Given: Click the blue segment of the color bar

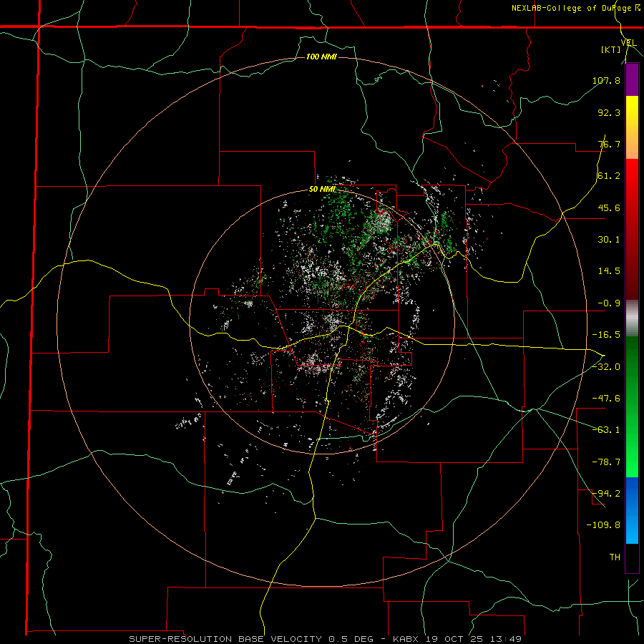Looking at the screenshot, I should pyautogui.click(x=632, y=510).
